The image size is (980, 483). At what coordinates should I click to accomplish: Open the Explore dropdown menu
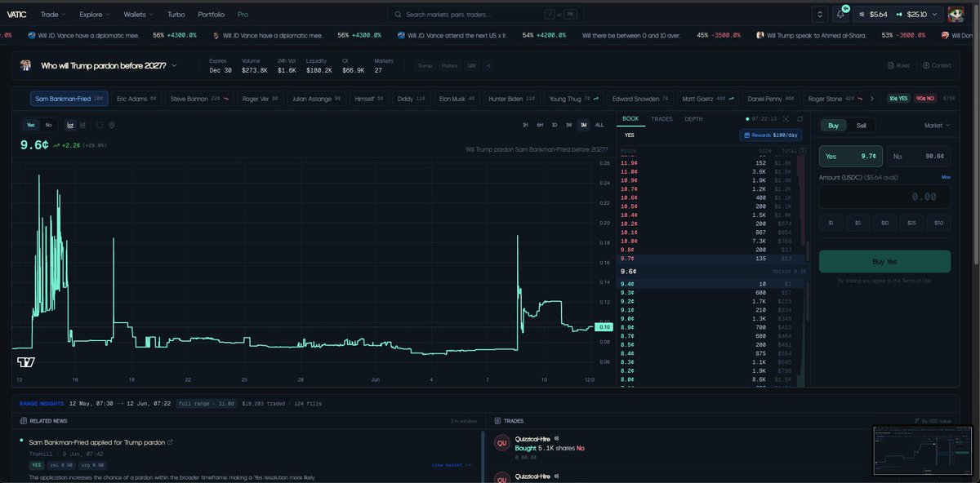point(95,15)
